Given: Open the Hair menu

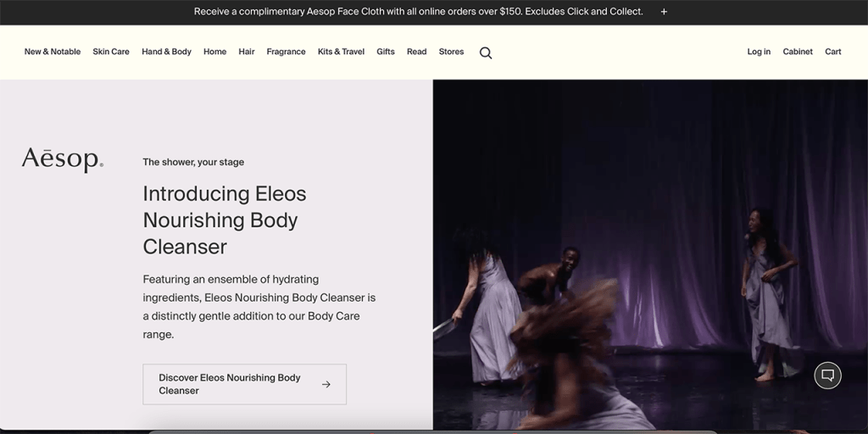Looking at the screenshot, I should pos(247,52).
